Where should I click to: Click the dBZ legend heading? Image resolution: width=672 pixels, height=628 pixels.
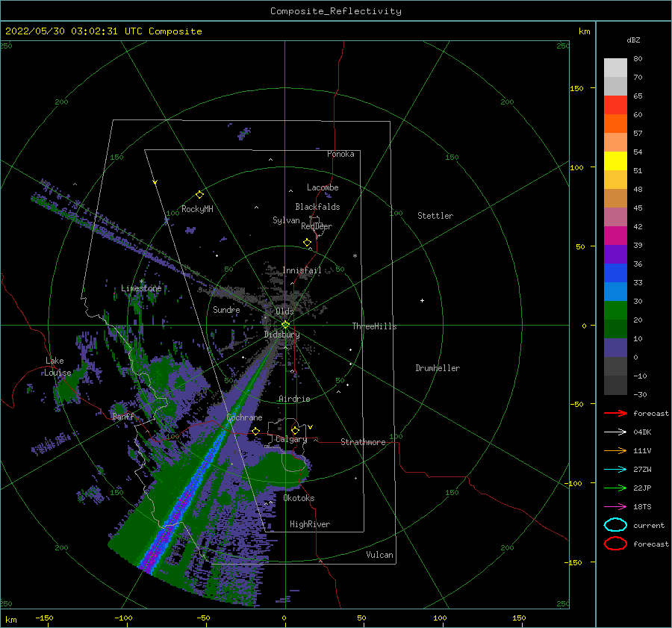pyautogui.click(x=633, y=40)
